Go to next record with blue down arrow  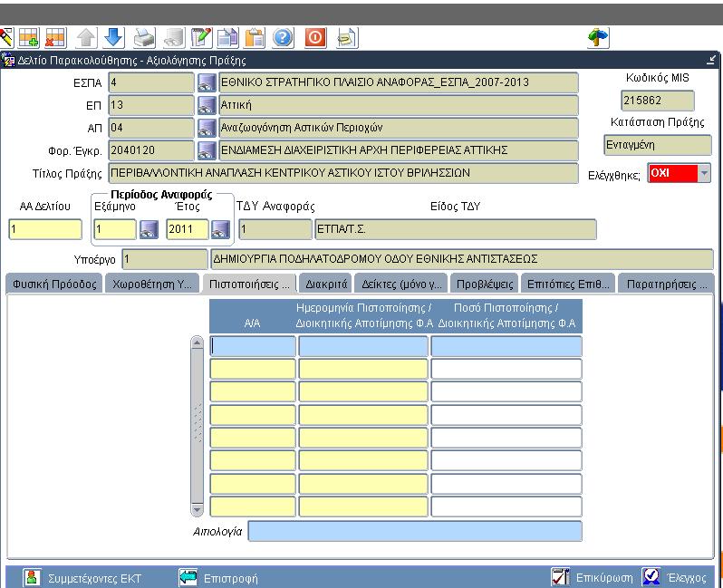pos(114,37)
